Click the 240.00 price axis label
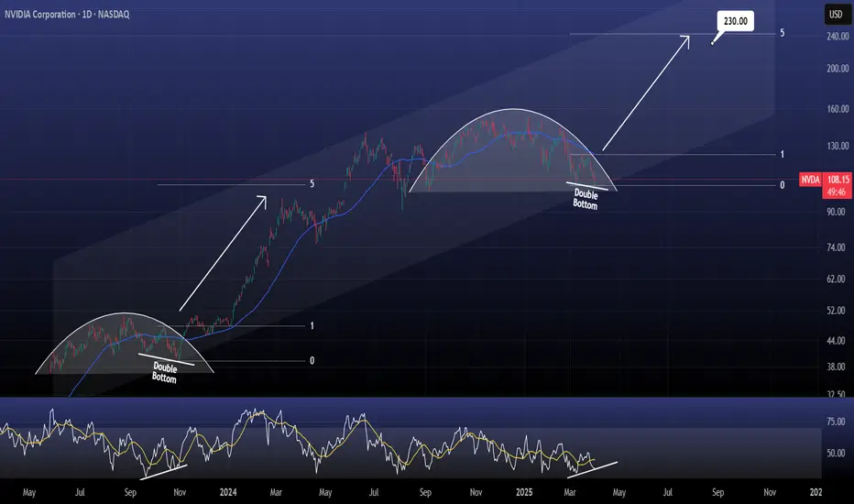The width and height of the screenshot is (854, 504). 838,37
